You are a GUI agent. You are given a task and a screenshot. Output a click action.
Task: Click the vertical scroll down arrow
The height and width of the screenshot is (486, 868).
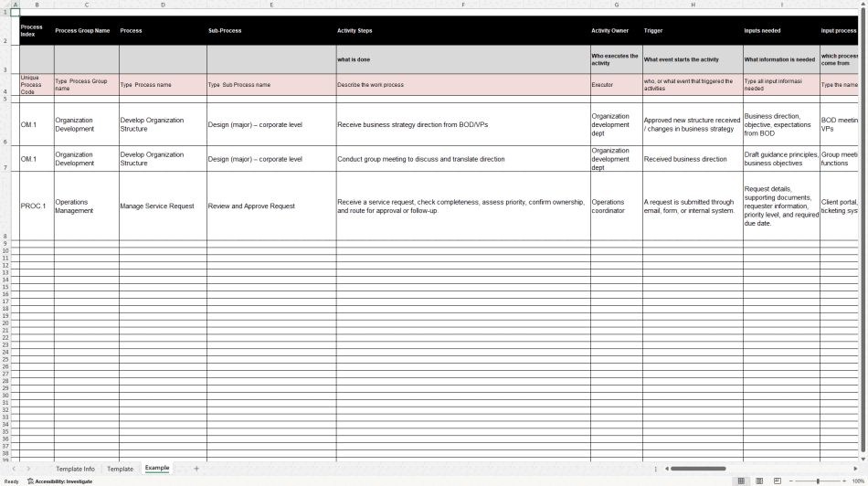click(x=863, y=460)
